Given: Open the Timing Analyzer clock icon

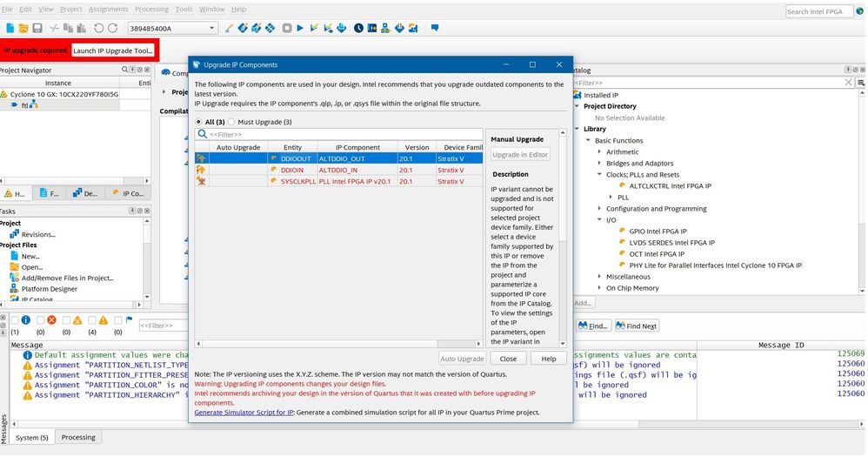Looking at the screenshot, I should tap(358, 29).
